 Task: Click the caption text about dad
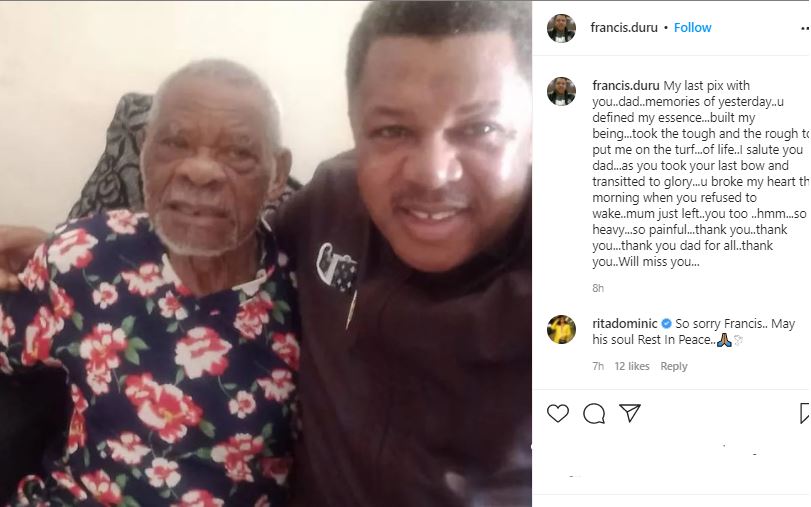(700, 173)
